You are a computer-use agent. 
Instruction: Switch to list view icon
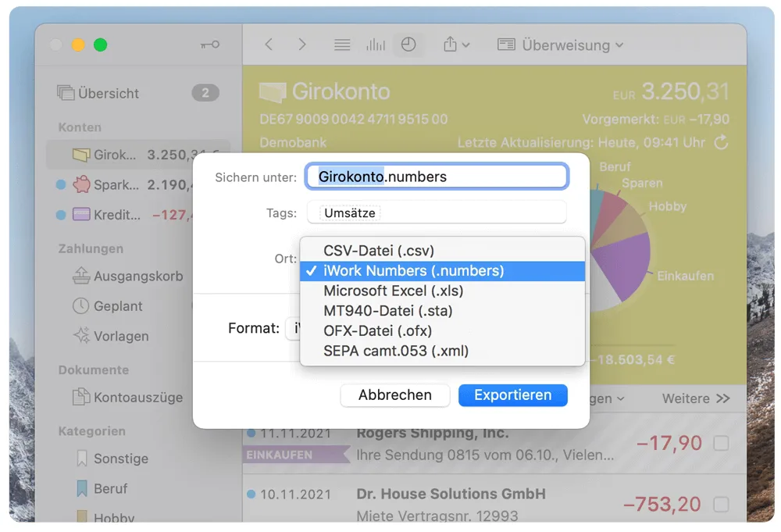point(342,45)
